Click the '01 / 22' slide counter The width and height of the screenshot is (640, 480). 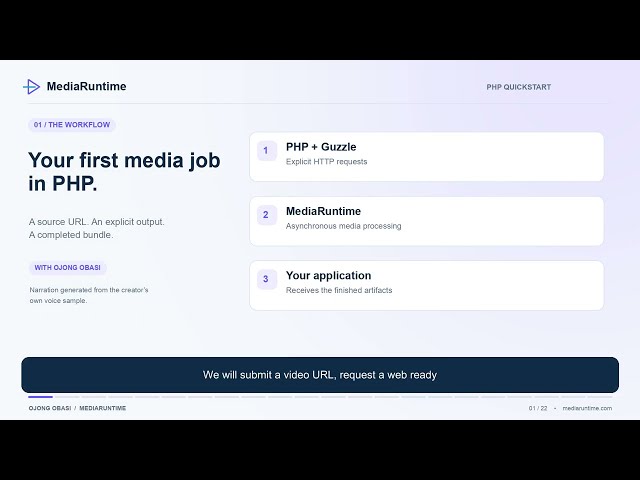(538, 408)
